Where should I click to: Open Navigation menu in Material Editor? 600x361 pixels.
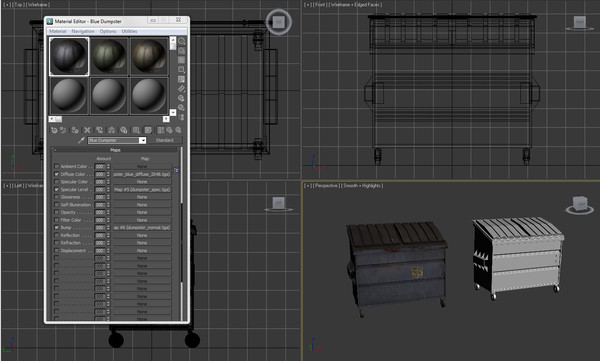pyautogui.click(x=83, y=31)
